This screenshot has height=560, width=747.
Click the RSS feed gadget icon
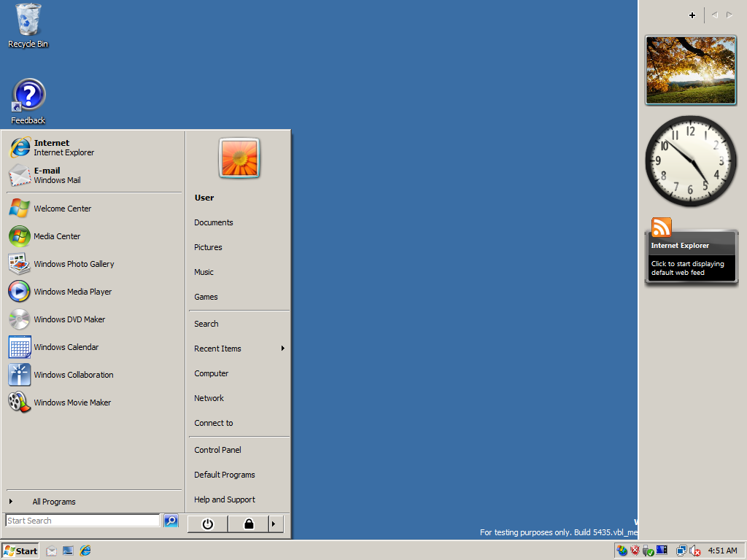click(661, 227)
